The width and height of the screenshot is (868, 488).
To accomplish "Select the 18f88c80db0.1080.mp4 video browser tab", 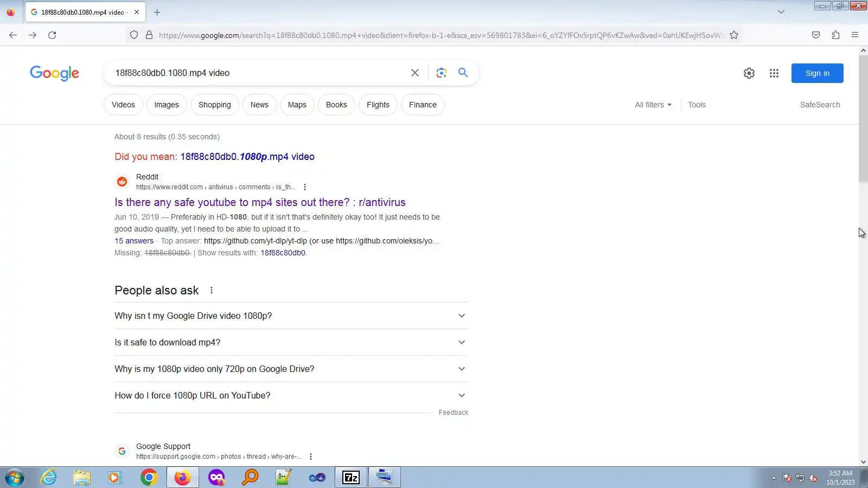I will [85, 12].
